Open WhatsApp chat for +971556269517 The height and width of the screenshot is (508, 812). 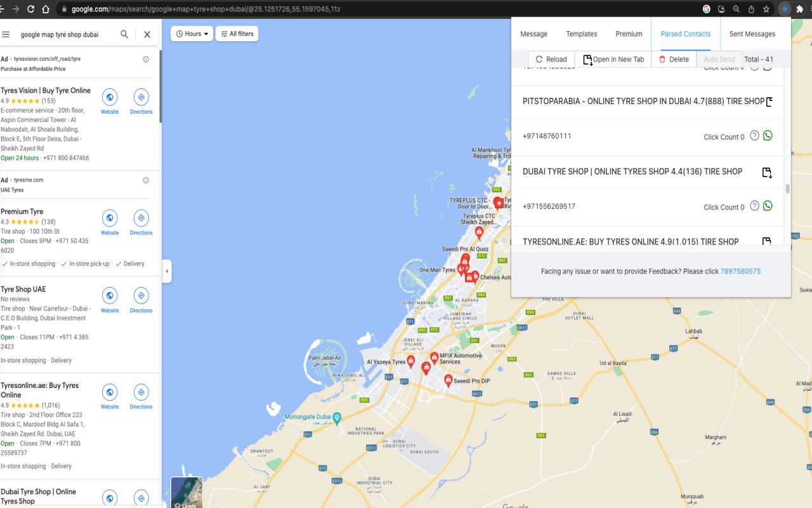[768, 206]
